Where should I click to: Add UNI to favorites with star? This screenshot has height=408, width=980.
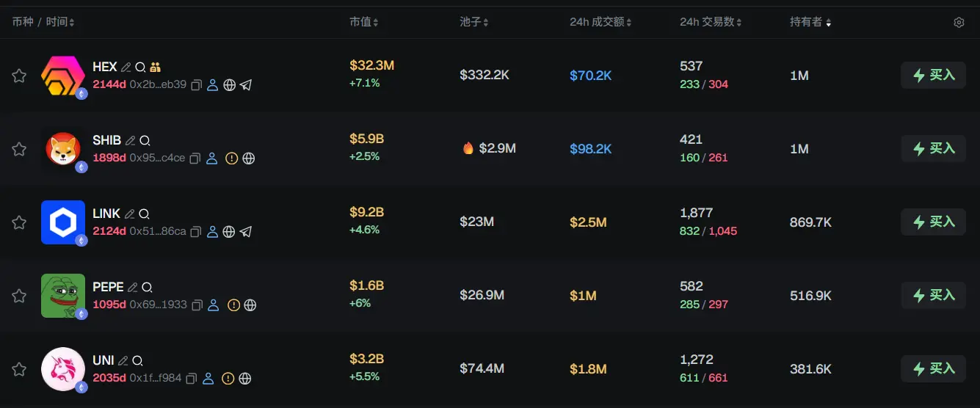[x=19, y=369]
